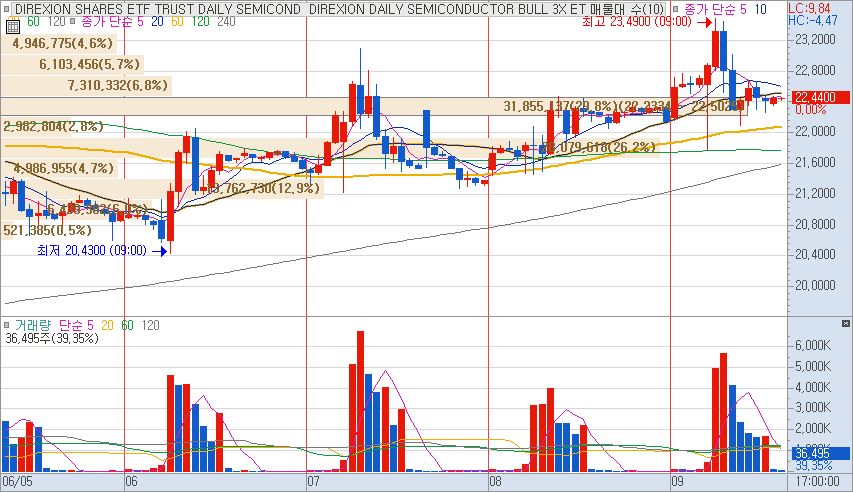Click the 06/05 date label

click(x=17, y=482)
